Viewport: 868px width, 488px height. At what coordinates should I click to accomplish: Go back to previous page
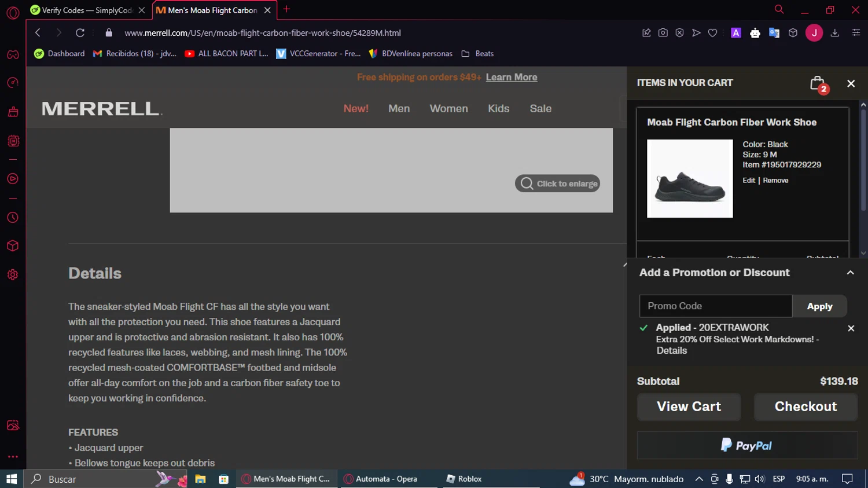[38, 33]
